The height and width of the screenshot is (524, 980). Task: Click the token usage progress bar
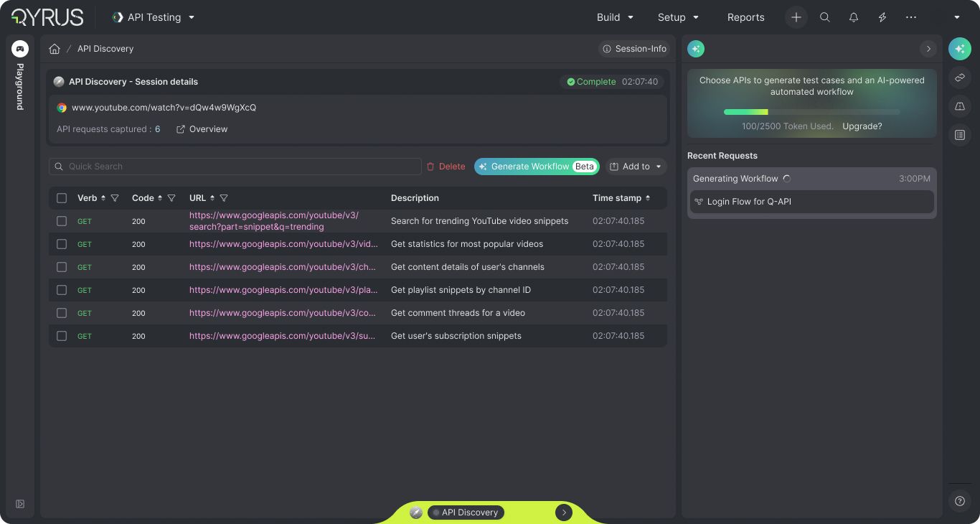coord(811,112)
